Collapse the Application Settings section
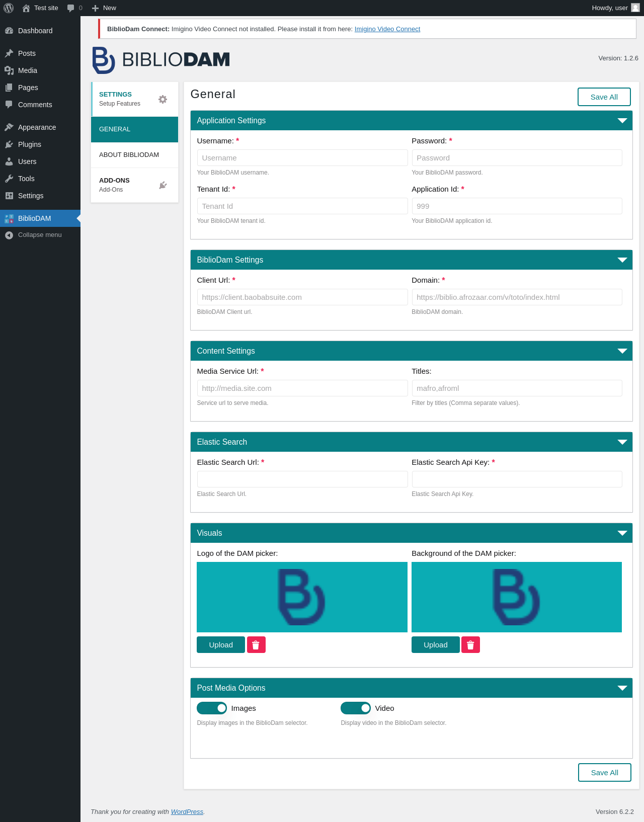 (x=622, y=121)
